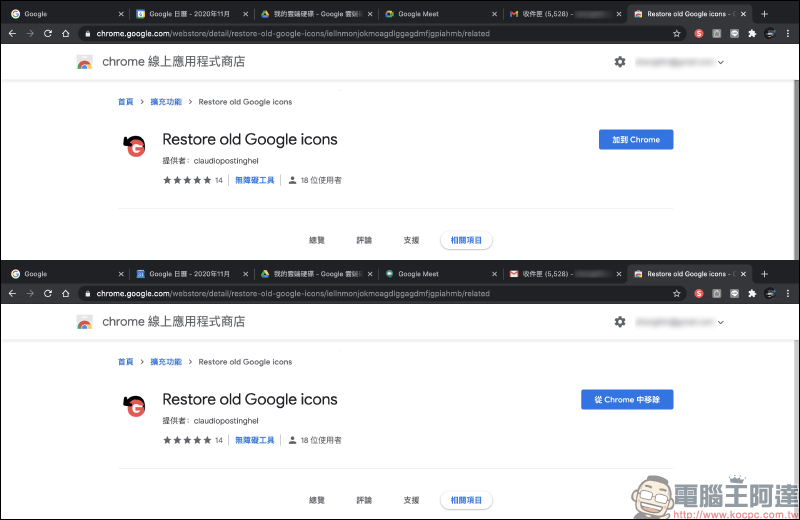
Task: Switch to Google 日曆 tab in top window
Action: point(192,14)
